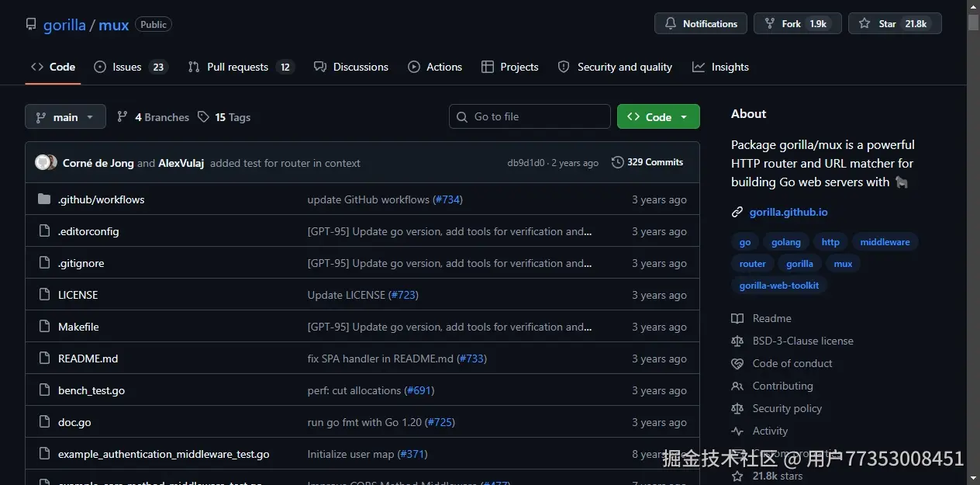This screenshot has height=485, width=980.
Task: Open Security and quality tab
Action: [615, 67]
